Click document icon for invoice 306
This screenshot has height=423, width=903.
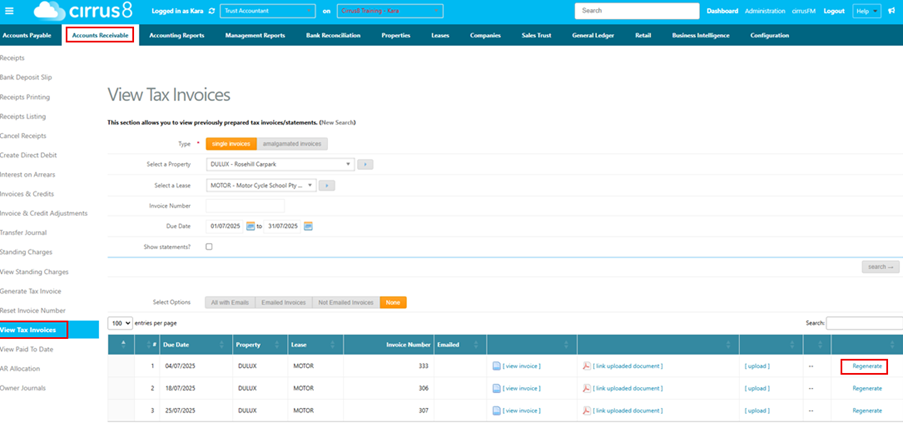tap(496, 388)
